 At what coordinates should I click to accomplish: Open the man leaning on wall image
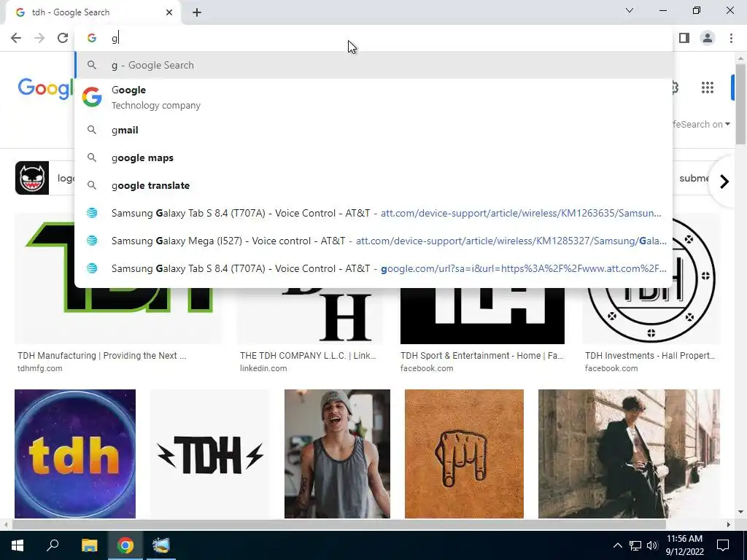pyautogui.click(x=629, y=454)
